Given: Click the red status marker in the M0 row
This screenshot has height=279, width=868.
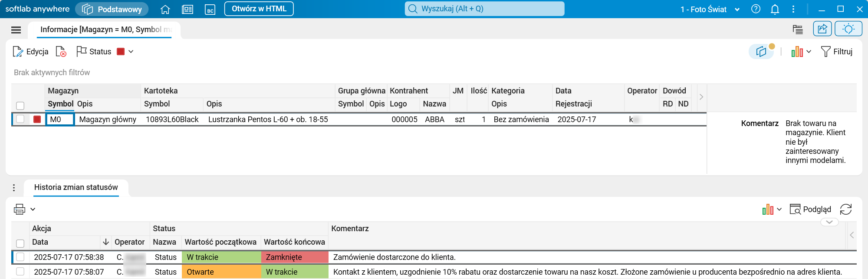Looking at the screenshot, I should [x=37, y=120].
